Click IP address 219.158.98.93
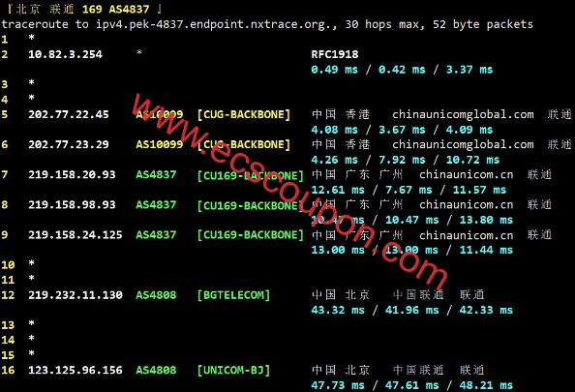575x392 pixels. tap(72, 205)
